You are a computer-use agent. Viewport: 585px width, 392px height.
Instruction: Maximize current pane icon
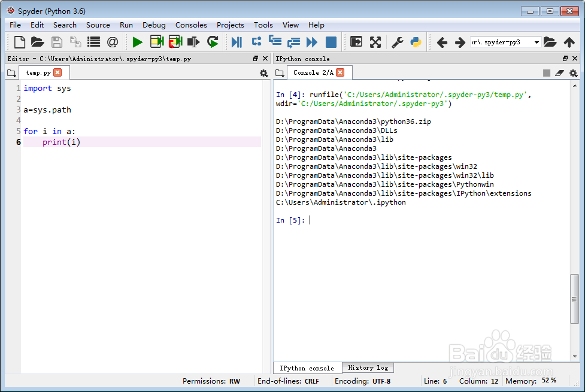pos(356,42)
